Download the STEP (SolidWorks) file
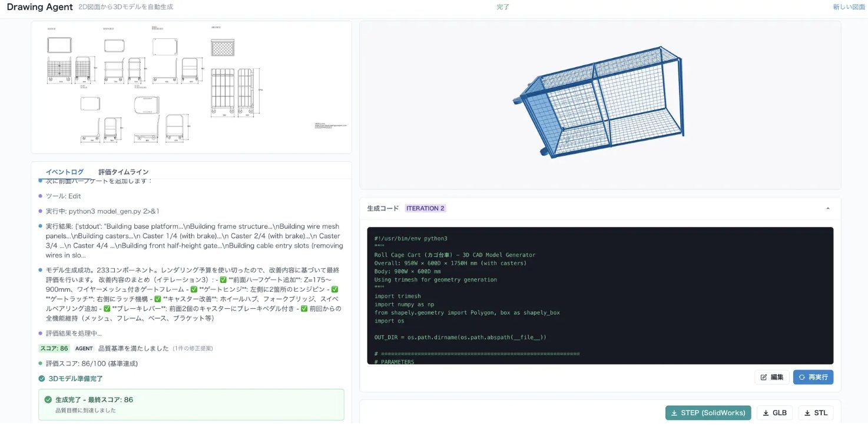This screenshot has width=868, height=440. [x=708, y=413]
